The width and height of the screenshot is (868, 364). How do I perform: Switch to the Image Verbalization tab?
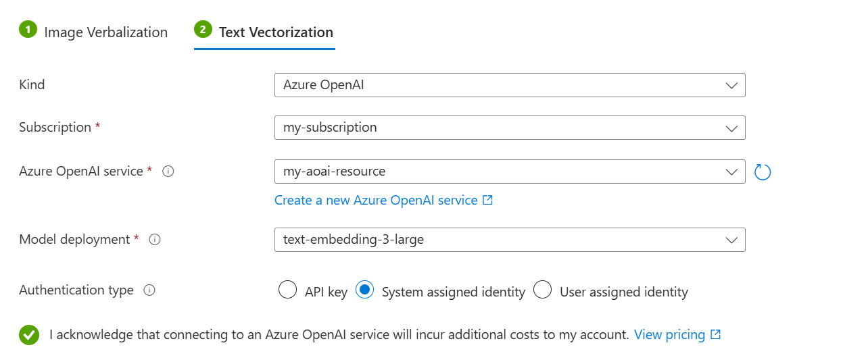click(105, 32)
